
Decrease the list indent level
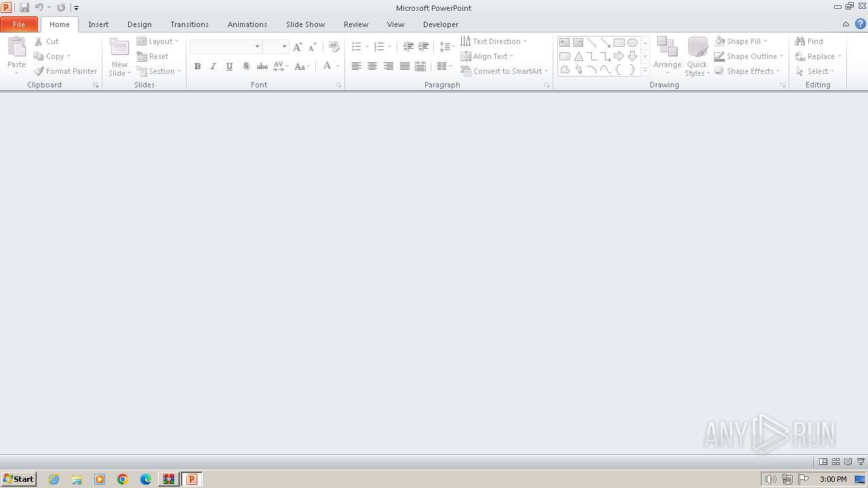pyautogui.click(x=408, y=47)
